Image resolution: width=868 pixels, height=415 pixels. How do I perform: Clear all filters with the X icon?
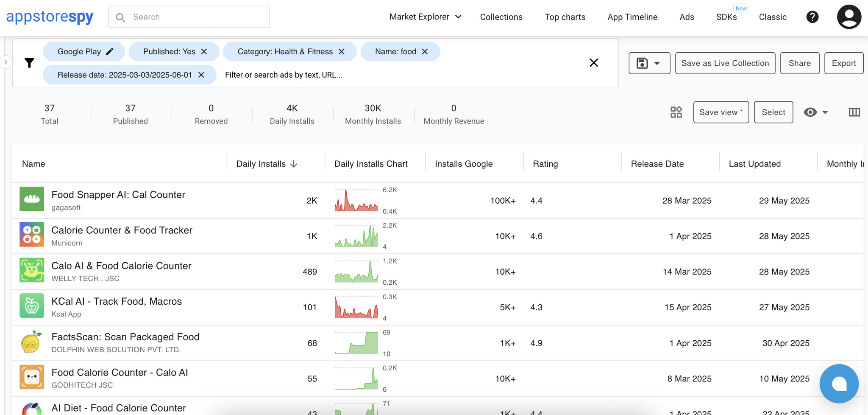594,63
